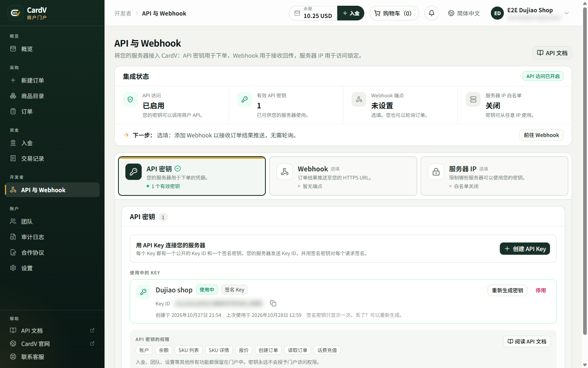Click the CardV logo in sidebar
Viewport: 588px width, 368px height.
tap(15, 13)
